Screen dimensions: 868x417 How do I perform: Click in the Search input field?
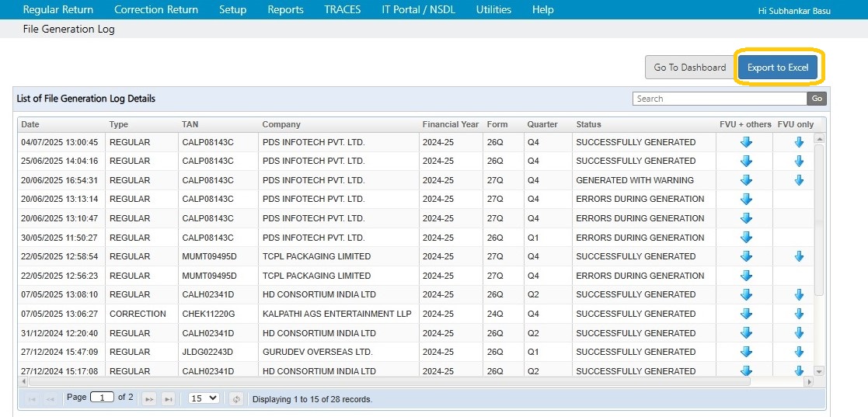tap(720, 99)
